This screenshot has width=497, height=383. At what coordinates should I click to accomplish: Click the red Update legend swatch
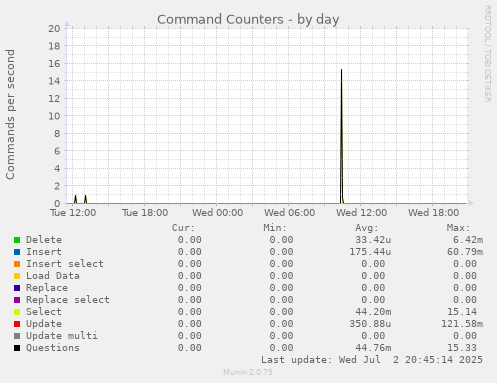17,324
